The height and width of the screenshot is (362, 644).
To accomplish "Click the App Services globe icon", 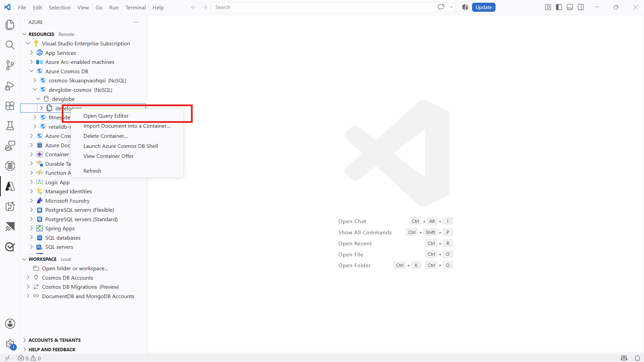I will pos(40,53).
